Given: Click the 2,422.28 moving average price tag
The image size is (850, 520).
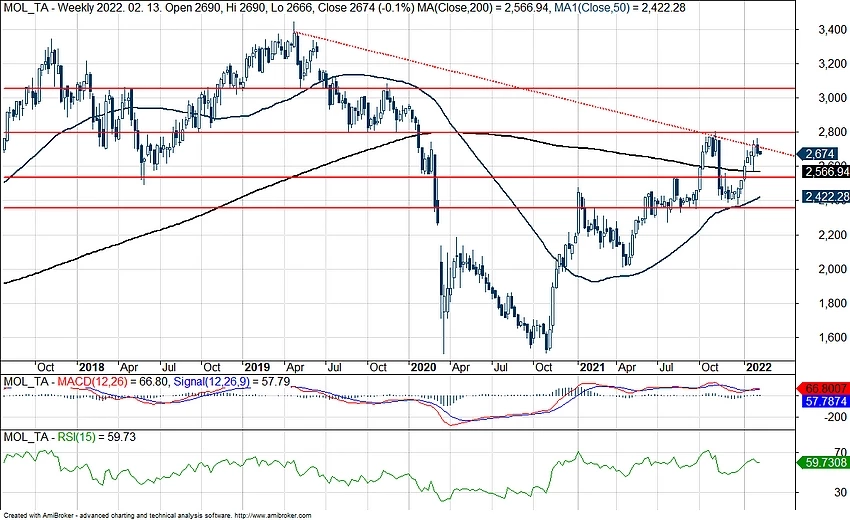Looking at the screenshot, I should tap(825, 196).
